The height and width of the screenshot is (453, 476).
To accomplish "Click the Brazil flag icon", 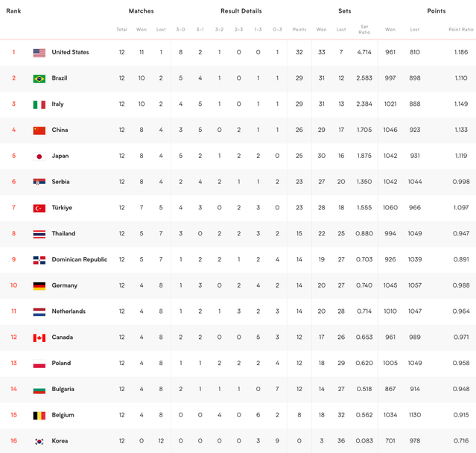I will (39, 79).
